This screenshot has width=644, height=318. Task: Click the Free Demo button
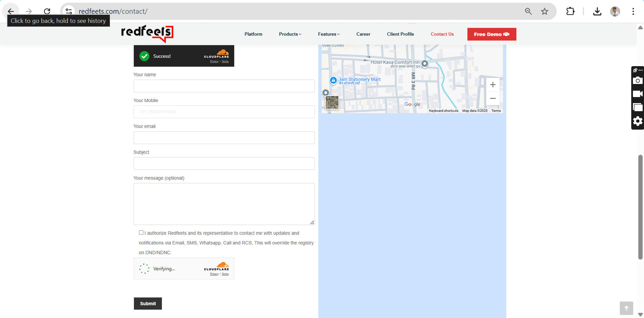[x=492, y=34]
